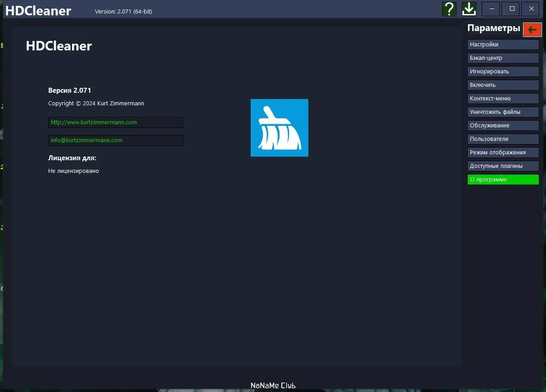Image resolution: width=546 pixels, height=392 pixels.
Task: Open Контекст-меню options
Action: (503, 99)
